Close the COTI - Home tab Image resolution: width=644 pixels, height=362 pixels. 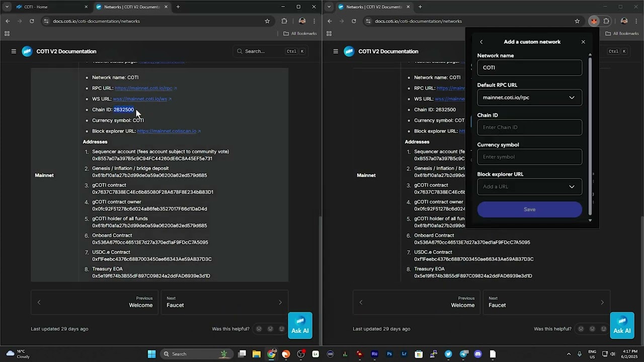coord(86,7)
